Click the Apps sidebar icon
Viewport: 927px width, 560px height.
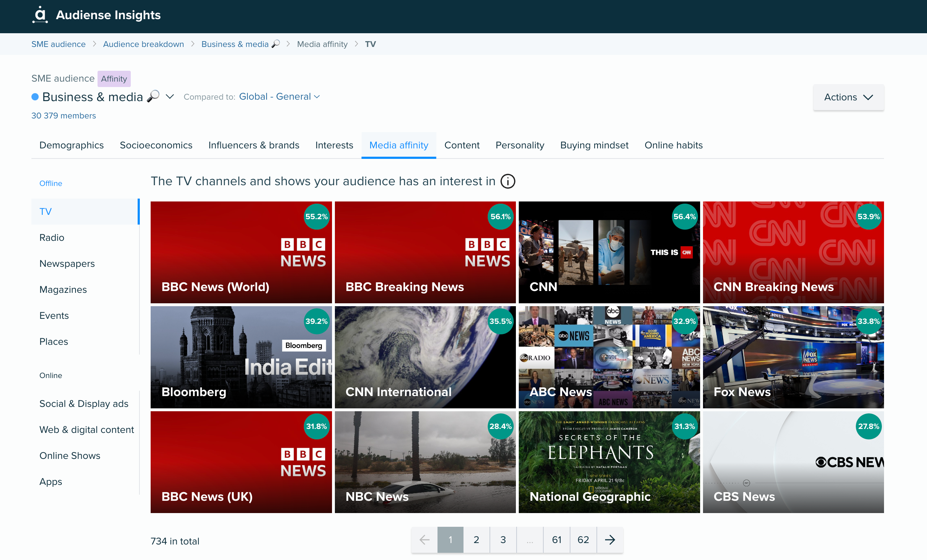click(50, 481)
